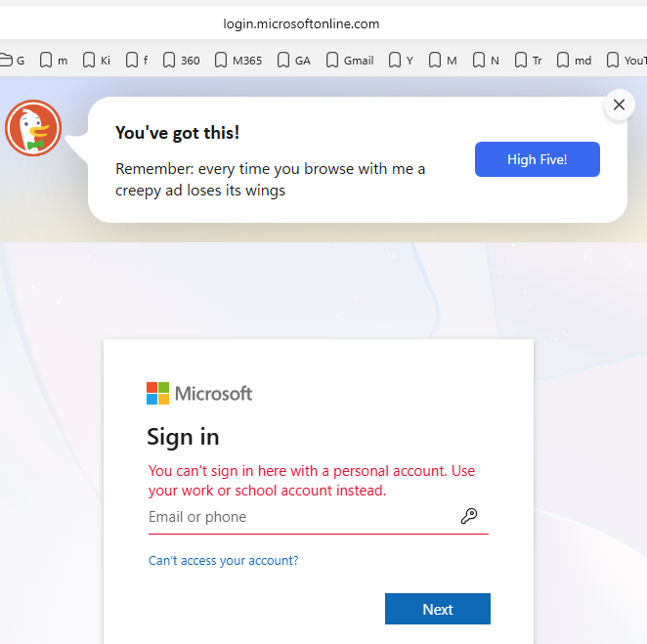Click the Microsoft logo

199,393
